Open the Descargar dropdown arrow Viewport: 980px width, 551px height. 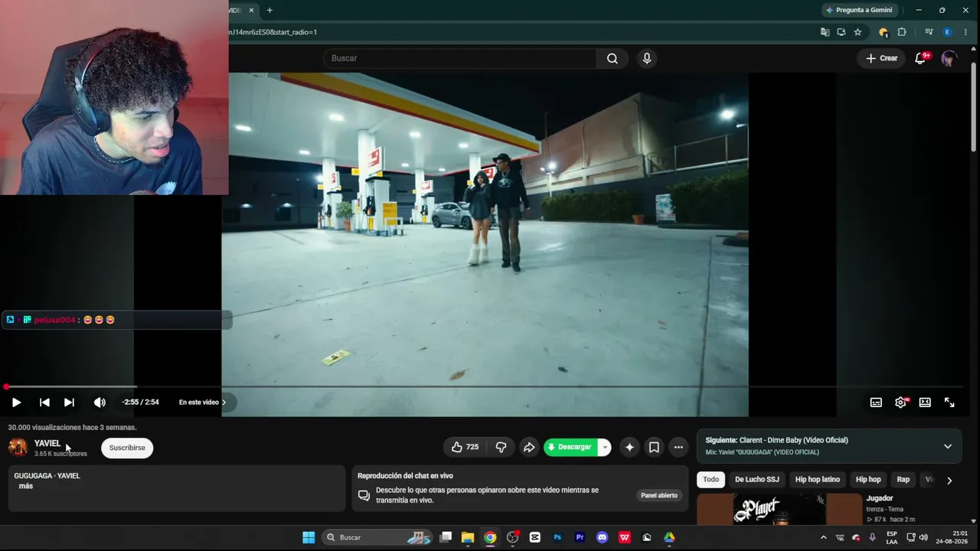pyautogui.click(x=605, y=447)
